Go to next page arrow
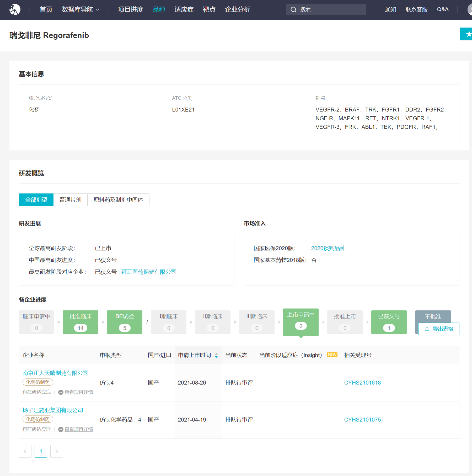The image size is (472, 476). (57, 451)
